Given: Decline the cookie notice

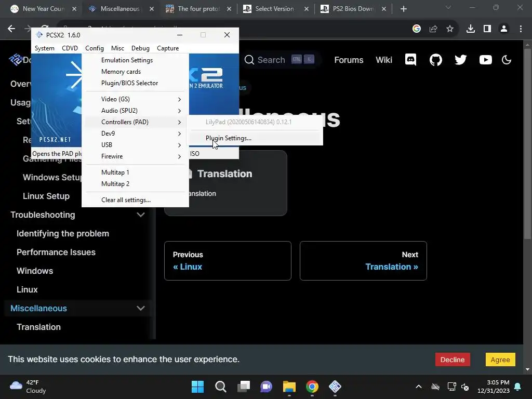Looking at the screenshot, I should pos(453,360).
